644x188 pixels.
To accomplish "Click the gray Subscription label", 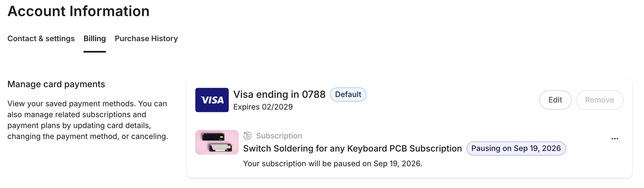I will click(x=279, y=136).
